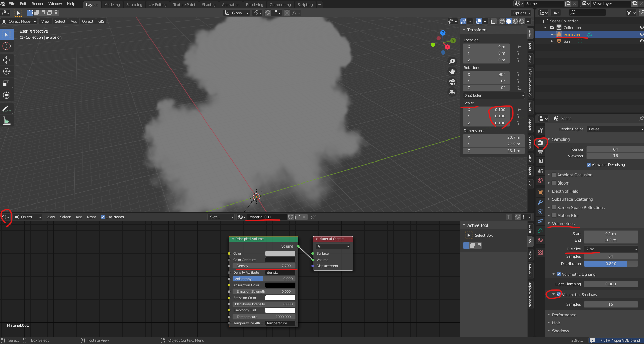This screenshot has width=644, height=344.
Task: Disable Viewport Denoising checkbox
Action: coord(589,165)
